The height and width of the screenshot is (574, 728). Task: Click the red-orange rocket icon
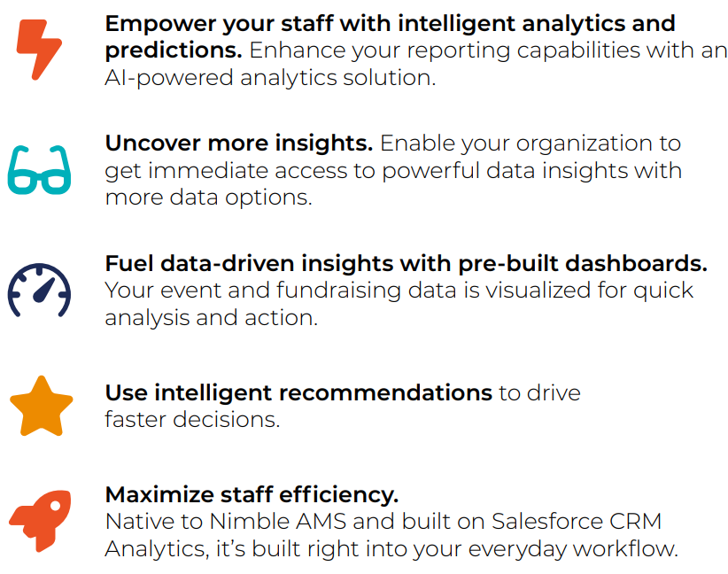tap(39, 521)
